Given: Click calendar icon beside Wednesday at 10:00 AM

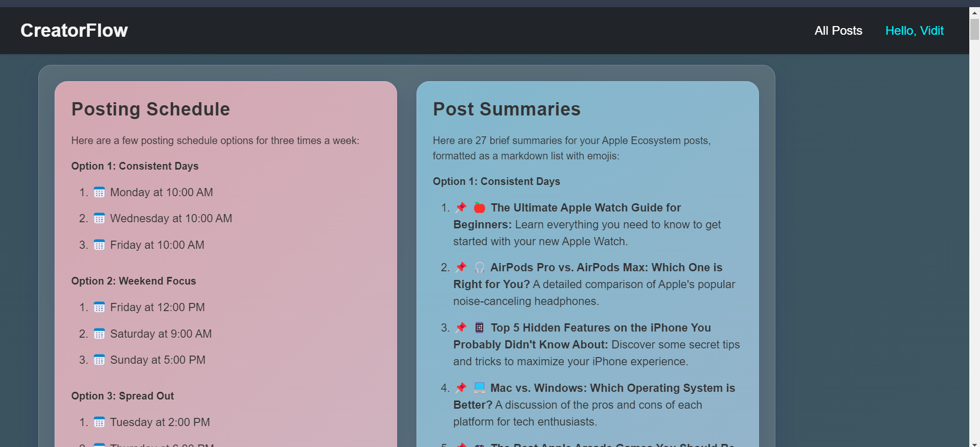Looking at the screenshot, I should [x=100, y=219].
